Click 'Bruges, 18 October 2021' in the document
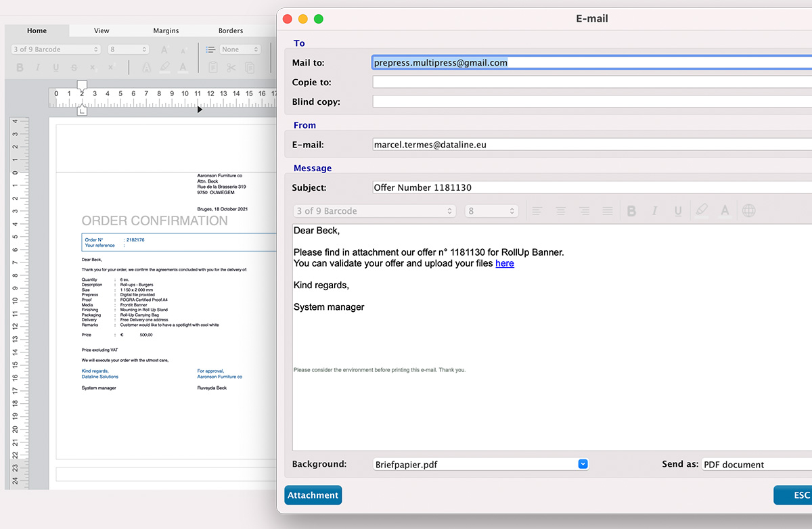Screen dimensions: 812x529 (223, 209)
